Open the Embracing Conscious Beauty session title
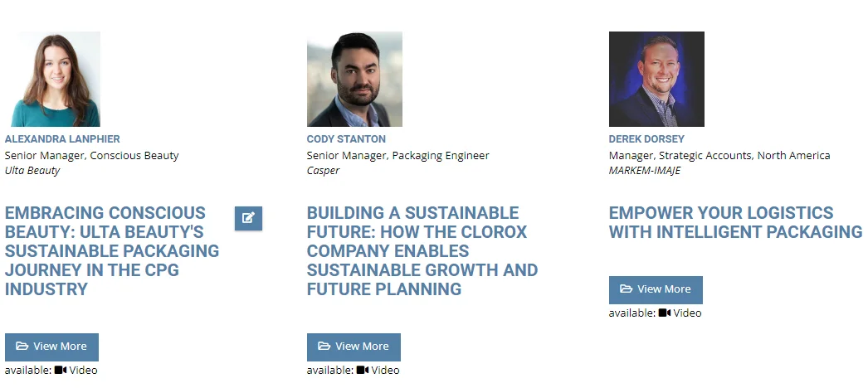 112,251
